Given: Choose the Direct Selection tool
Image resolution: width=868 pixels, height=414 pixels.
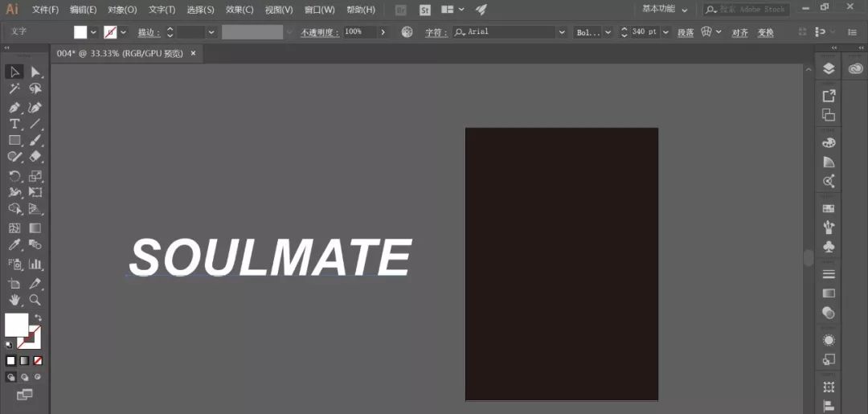Looking at the screenshot, I should tap(35, 72).
